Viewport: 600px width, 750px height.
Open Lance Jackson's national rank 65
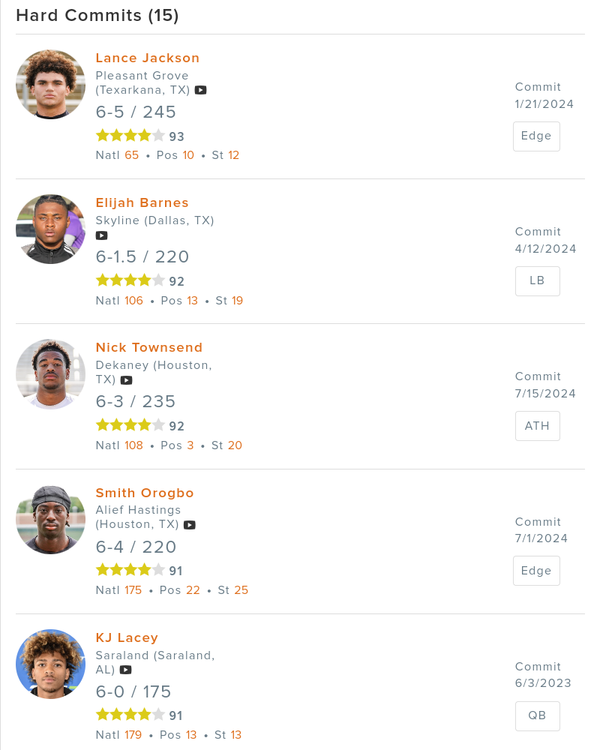click(132, 155)
